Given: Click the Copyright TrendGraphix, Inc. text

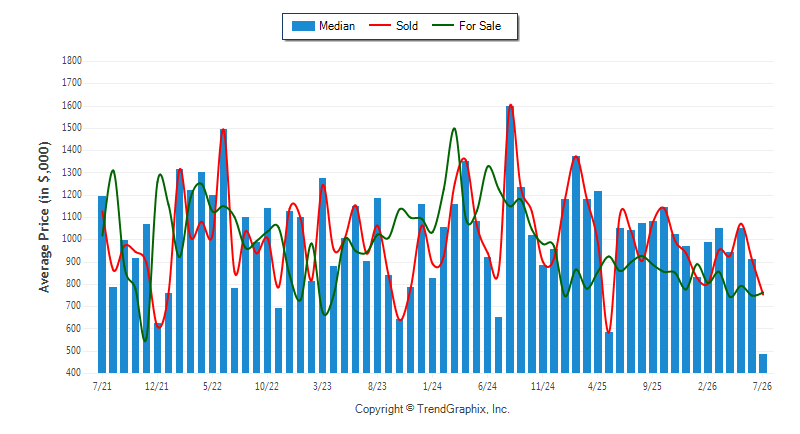Looking at the screenshot, I should tap(432, 409).
